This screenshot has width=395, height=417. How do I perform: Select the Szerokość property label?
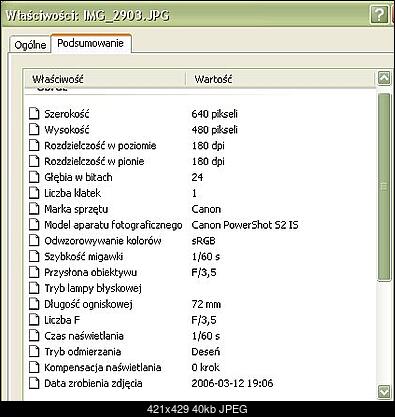click(x=67, y=114)
